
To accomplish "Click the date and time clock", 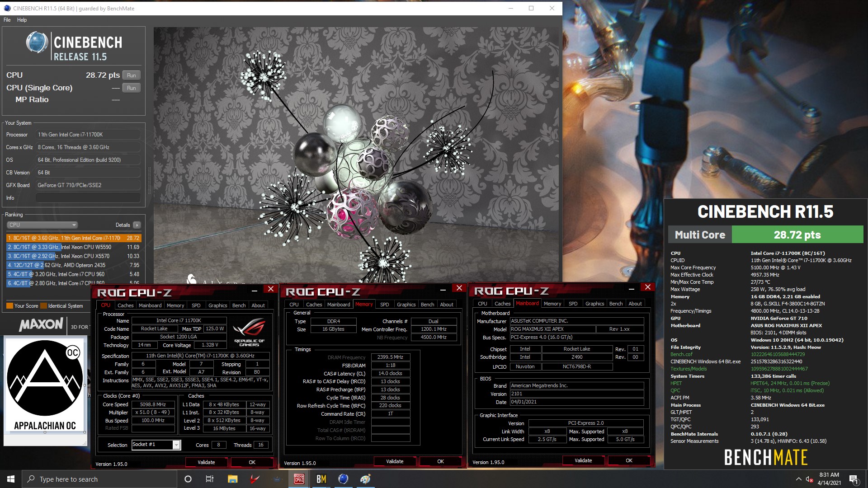I will click(829, 479).
